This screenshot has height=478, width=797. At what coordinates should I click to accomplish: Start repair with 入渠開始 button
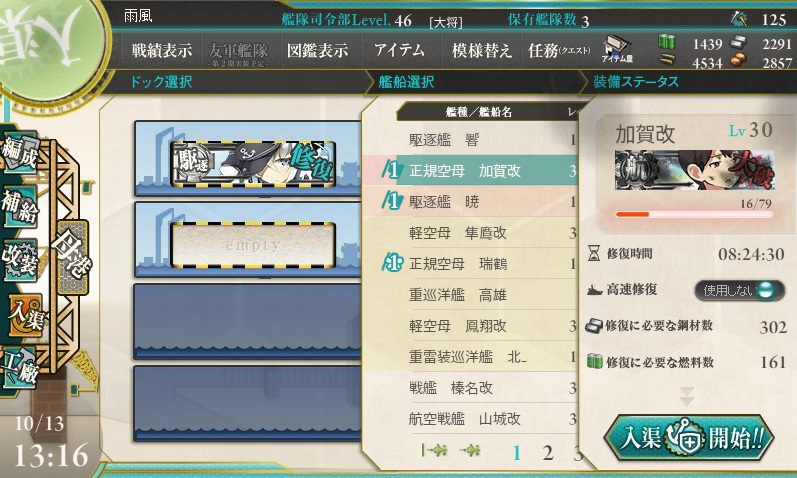click(x=689, y=438)
